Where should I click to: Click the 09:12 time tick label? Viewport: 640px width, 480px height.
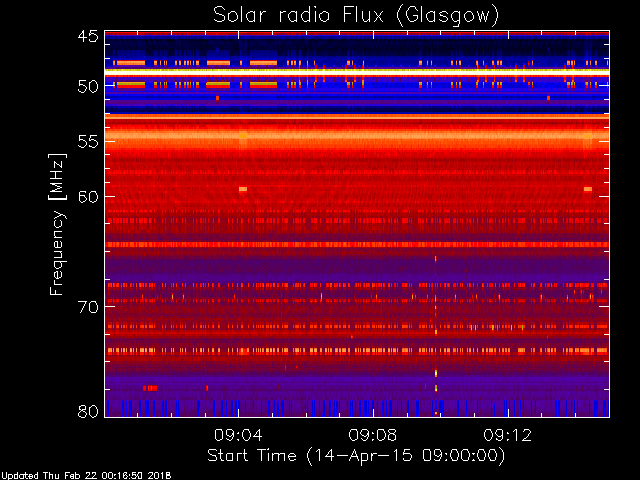[508, 435]
